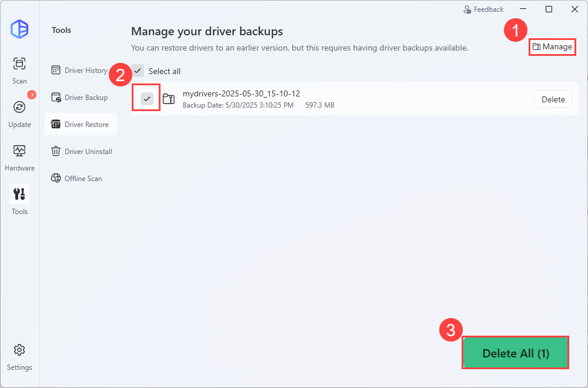
Task: Toggle the Select all checkbox
Action: (138, 71)
